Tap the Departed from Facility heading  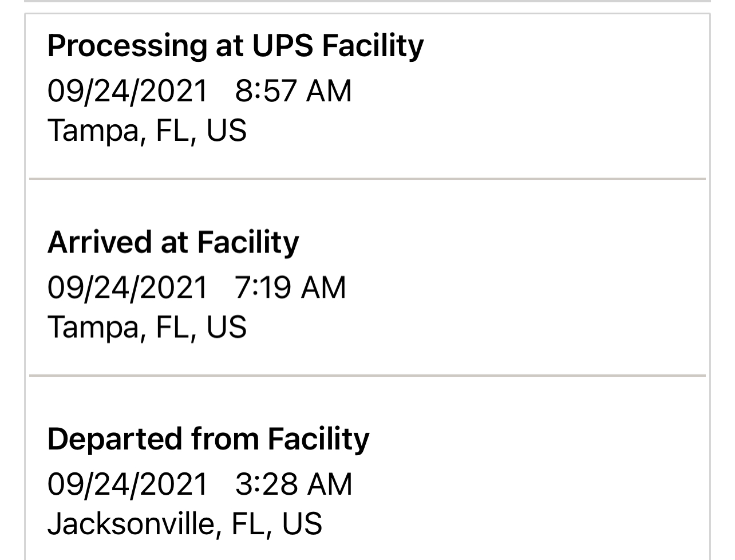pyautogui.click(x=208, y=439)
